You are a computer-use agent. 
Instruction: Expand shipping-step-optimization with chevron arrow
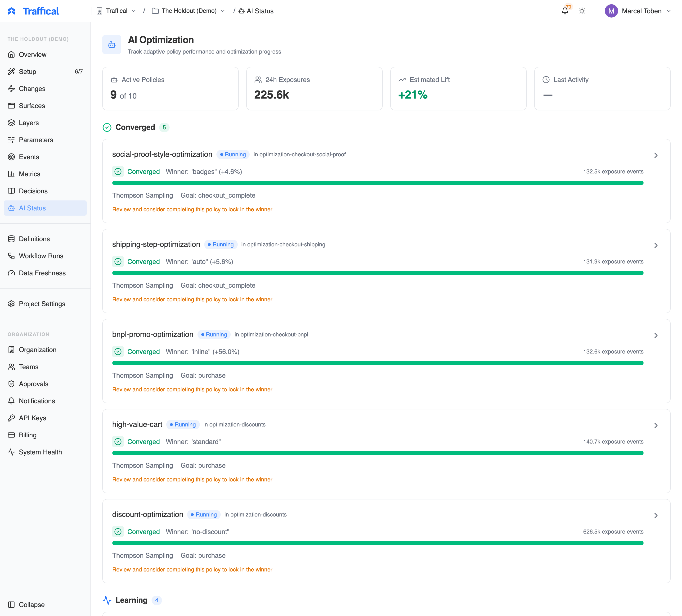pos(656,245)
